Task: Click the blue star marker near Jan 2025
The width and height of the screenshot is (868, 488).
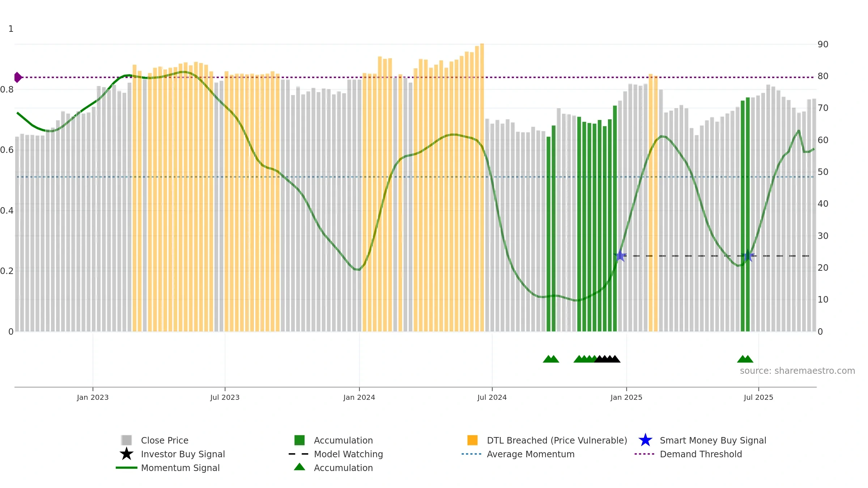Action: 620,256
